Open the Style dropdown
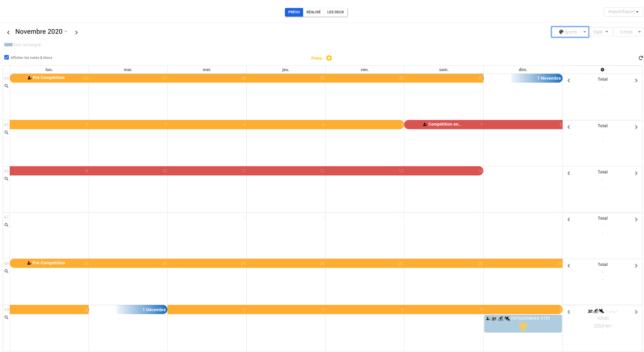The height and width of the screenshot is (352, 644). [600, 32]
